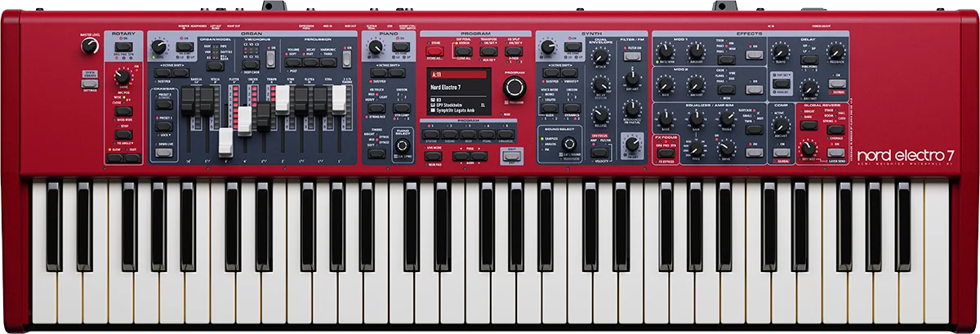
Task: Adjust the filter Freq knob
Action: [x=632, y=143]
